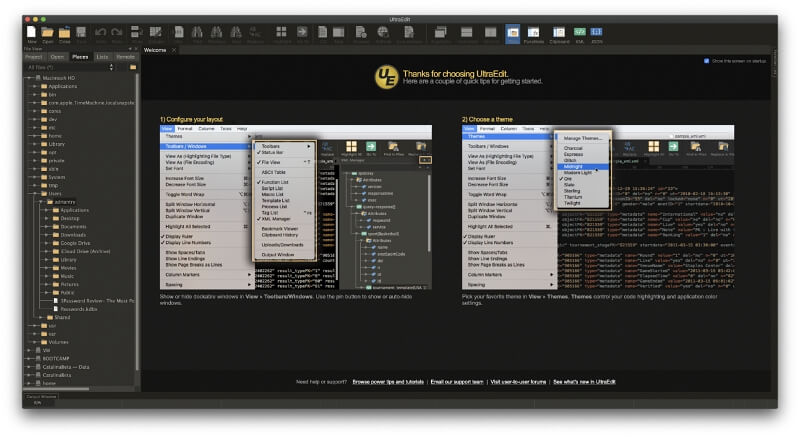Open Visit user-to-user forums link
Viewport: 800px width, 438px height.
[x=518, y=382]
